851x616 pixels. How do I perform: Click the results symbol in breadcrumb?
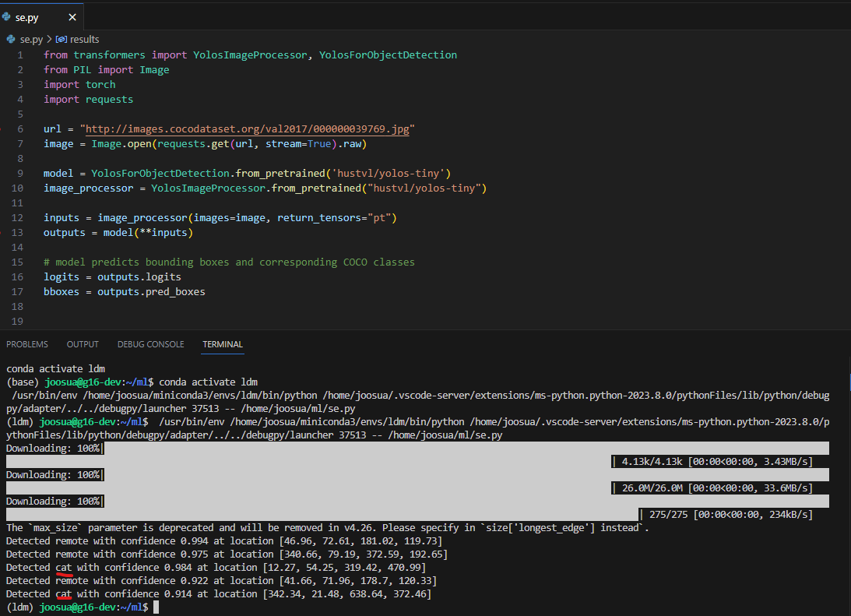[85, 40]
